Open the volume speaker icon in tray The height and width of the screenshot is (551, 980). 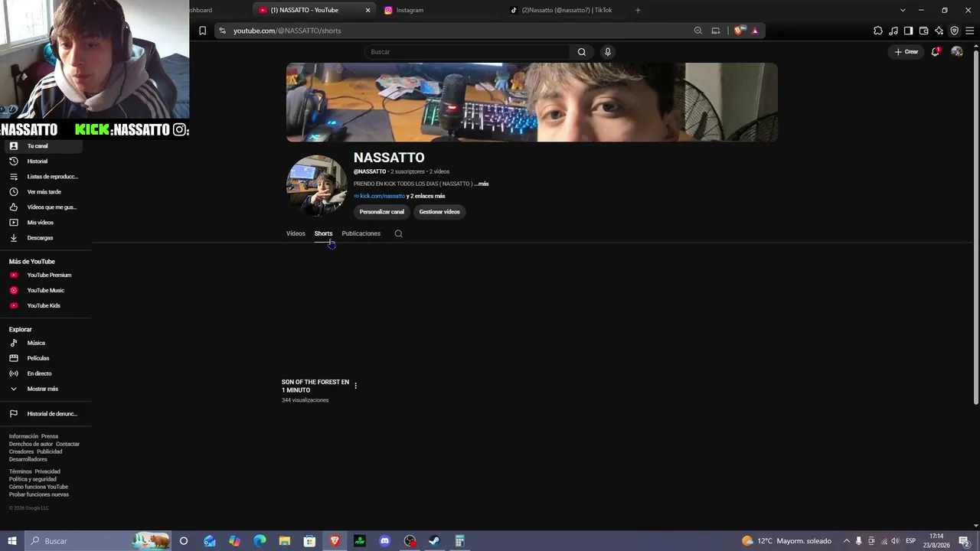[x=895, y=541]
